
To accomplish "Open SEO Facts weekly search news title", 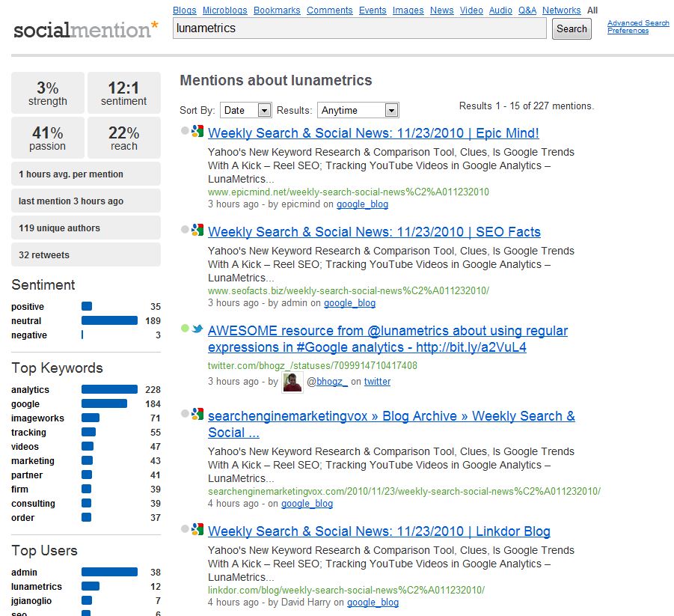I will click(374, 232).
